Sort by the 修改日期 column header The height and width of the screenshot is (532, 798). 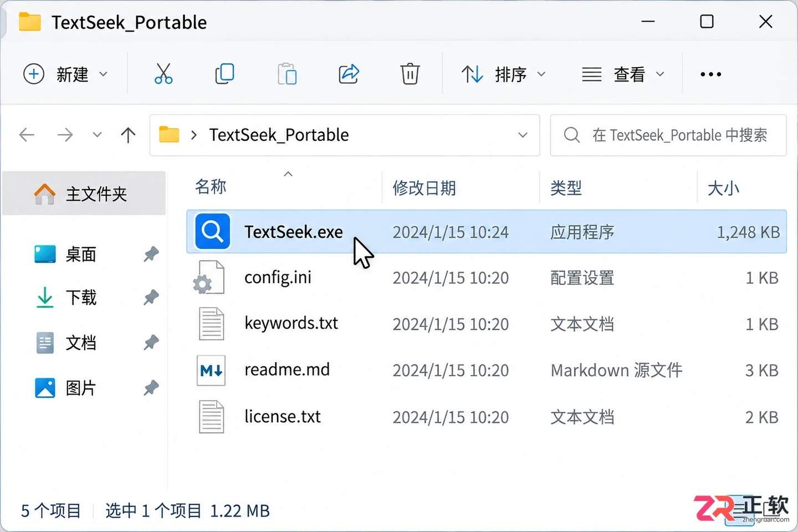click(x=424, y=188)
